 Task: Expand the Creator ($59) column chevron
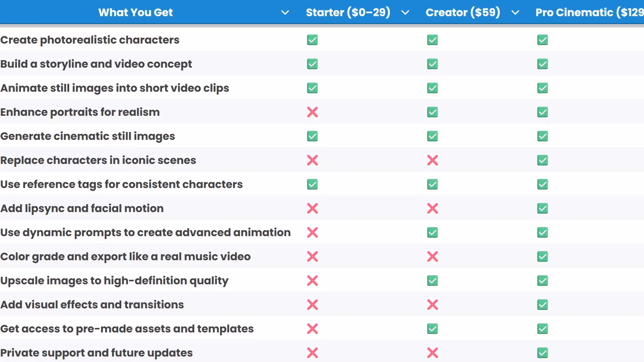pyautogui.click(x=515, y=12)
